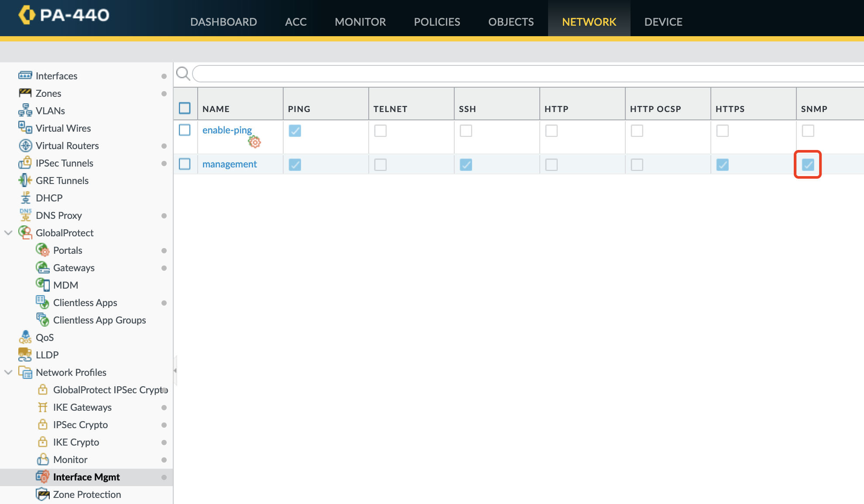Image resolution: width=864 pixels, height=504 pixels.
Task: Click the IPSec Tunnels icon
Action: 25,163
